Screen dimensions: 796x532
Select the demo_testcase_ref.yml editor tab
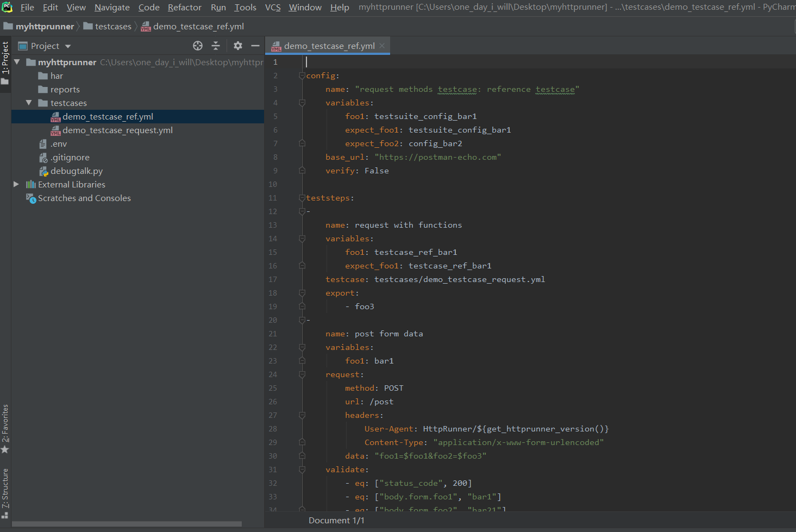tap(329, 46)
